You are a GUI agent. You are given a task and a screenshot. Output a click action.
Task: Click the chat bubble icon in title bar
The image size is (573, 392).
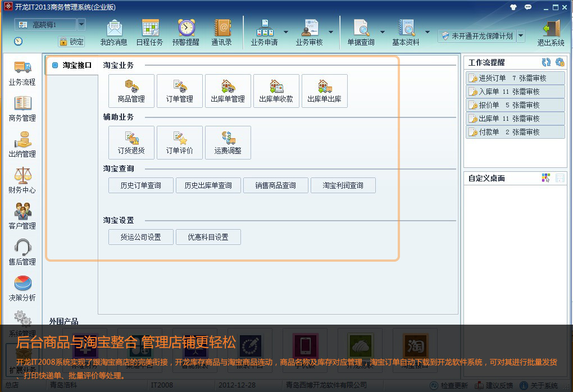[x=528, y=7]
